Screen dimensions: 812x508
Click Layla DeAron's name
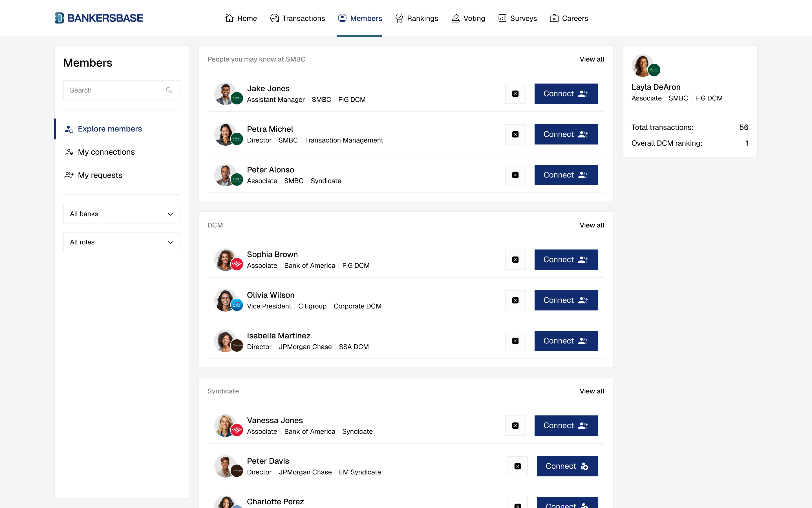pos(656,87)
